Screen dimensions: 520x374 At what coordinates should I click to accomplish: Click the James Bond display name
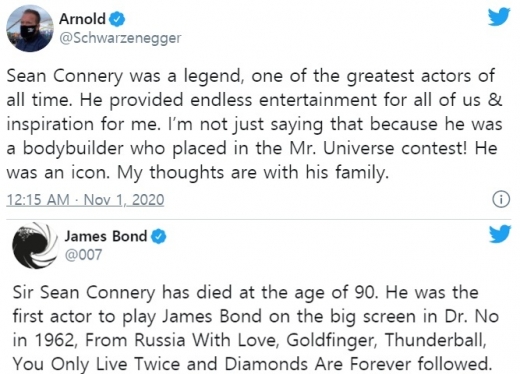106,236
